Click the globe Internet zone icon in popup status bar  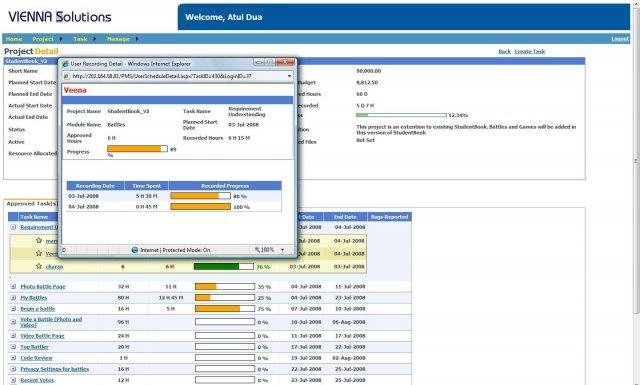click(135, 249)
